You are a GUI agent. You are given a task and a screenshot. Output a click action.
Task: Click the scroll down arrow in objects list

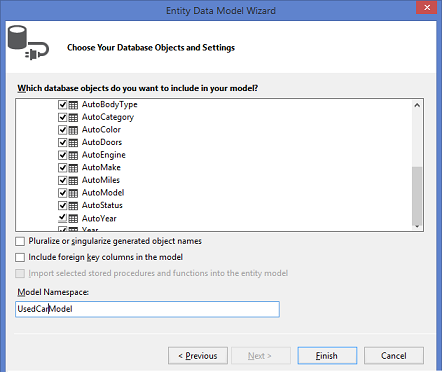click(x=417, y=227)
